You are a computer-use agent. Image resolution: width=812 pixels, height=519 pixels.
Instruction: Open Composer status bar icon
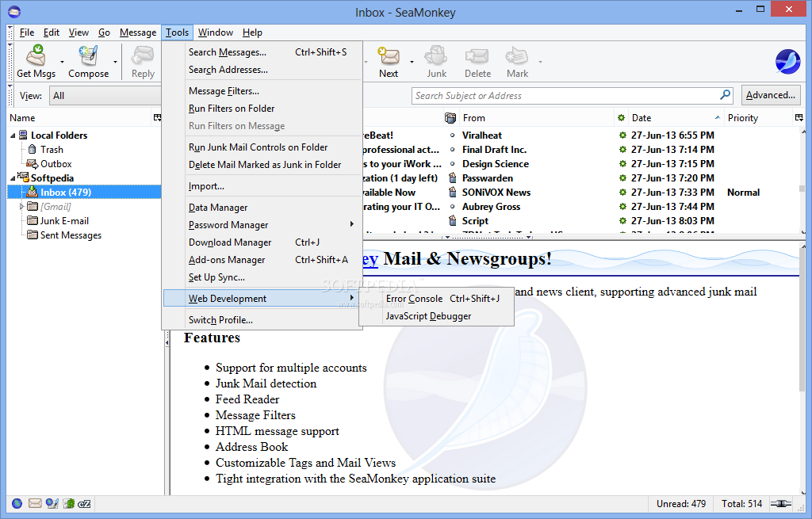tap(52, 503)
